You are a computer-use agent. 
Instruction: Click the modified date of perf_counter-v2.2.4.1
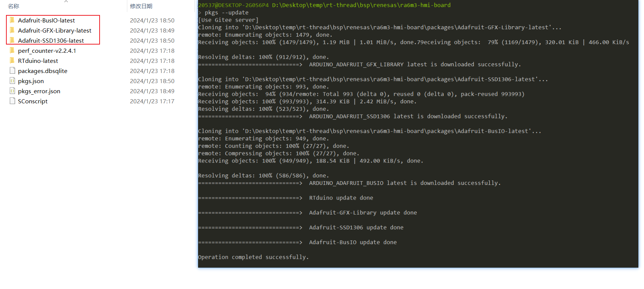(x=152, y=51)
